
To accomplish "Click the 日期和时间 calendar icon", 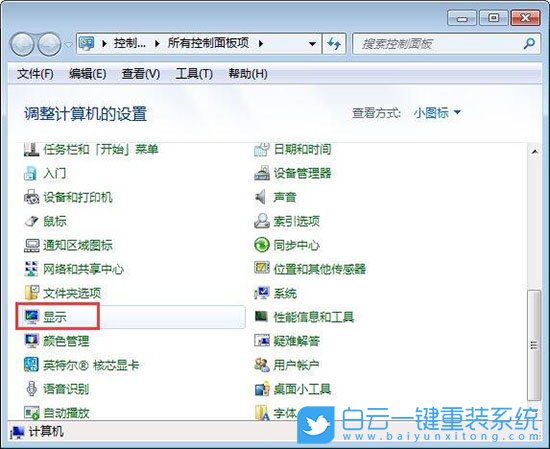I will point(262,150).
